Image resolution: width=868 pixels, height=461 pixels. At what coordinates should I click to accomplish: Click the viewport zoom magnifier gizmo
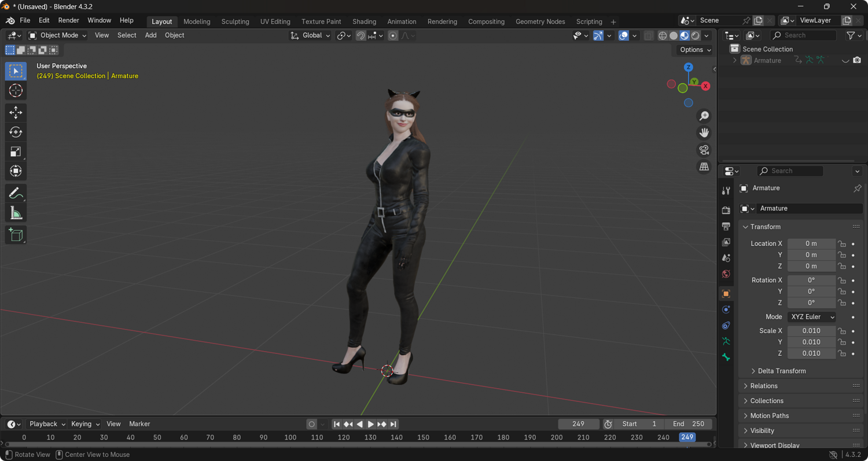704,116
